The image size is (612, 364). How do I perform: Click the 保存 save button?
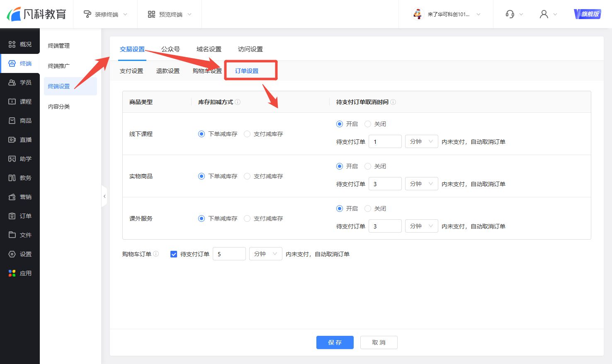pos(335,342)
